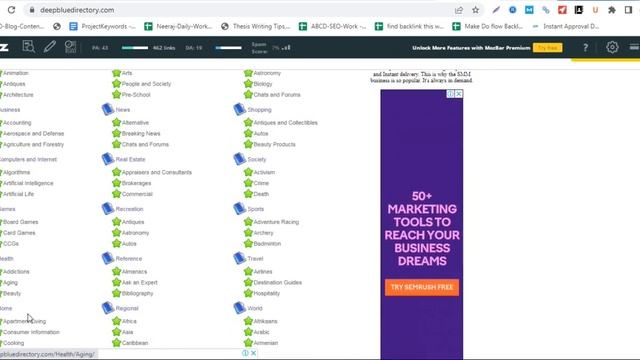Viewport: 640px width, 360px height.
Task: Open the ABCD-SEO-Work bookmark
Action: coord(333,26)
